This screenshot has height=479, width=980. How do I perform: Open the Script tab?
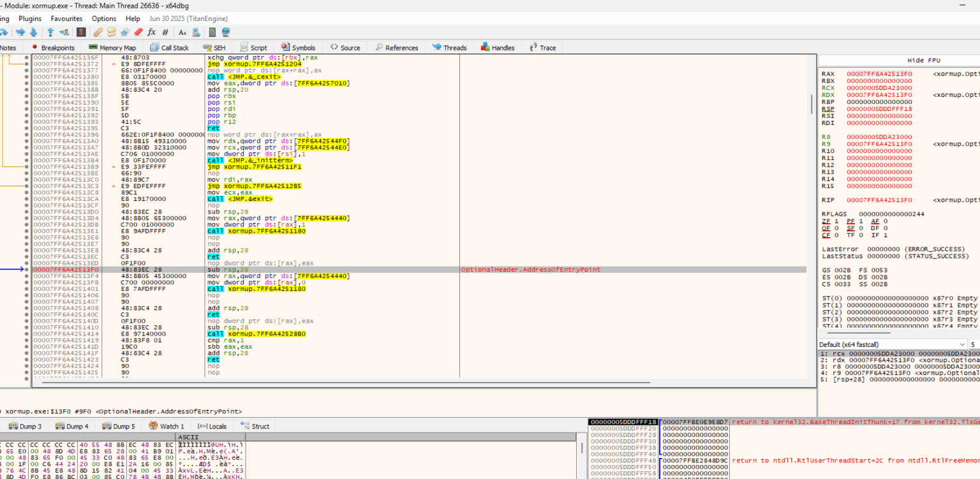coord(253,48)
